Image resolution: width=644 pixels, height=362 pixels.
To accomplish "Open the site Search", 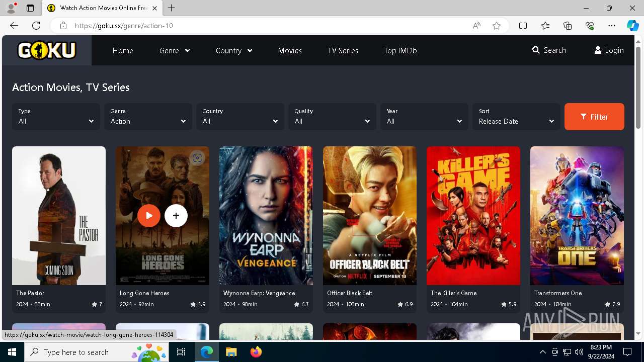I will pos(549,50).
